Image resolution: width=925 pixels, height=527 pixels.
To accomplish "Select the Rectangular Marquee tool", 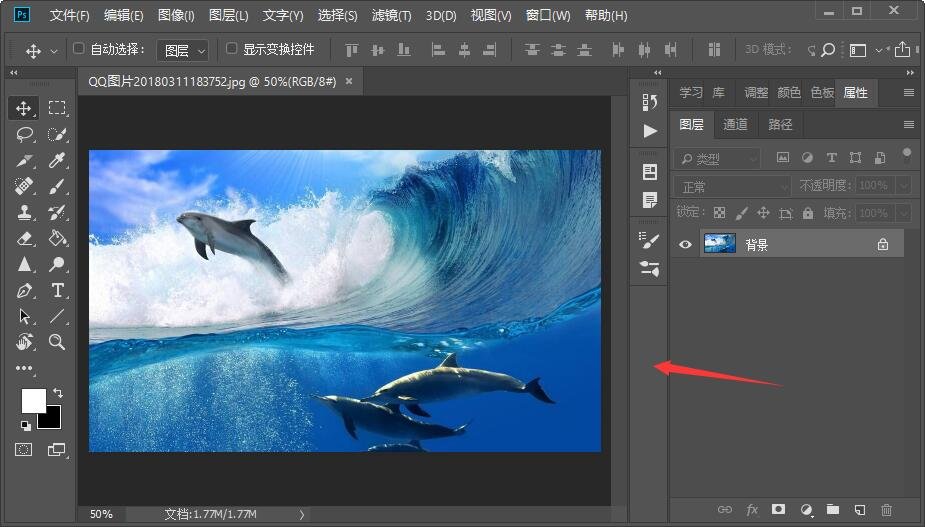I will click(x=57, y=108).
